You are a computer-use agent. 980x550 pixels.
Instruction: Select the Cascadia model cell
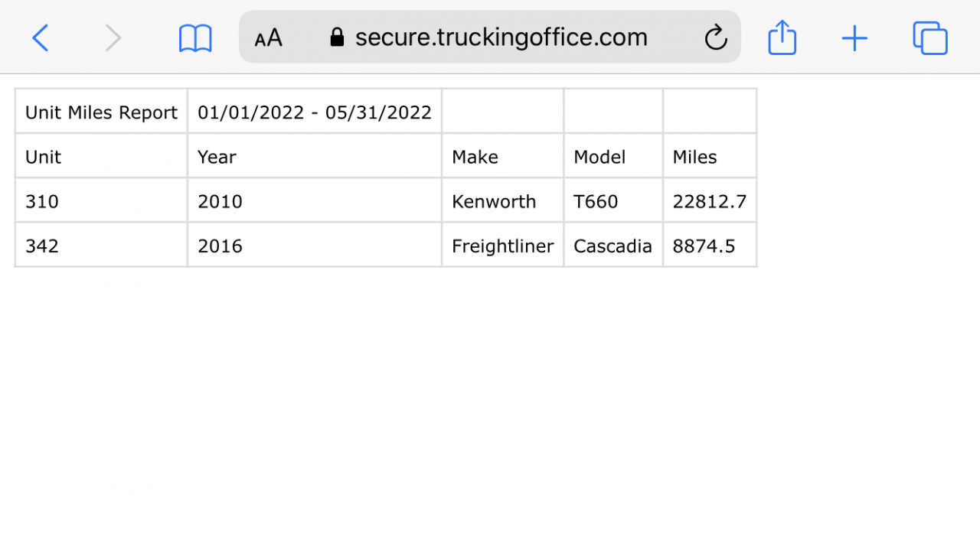(613, 245)
